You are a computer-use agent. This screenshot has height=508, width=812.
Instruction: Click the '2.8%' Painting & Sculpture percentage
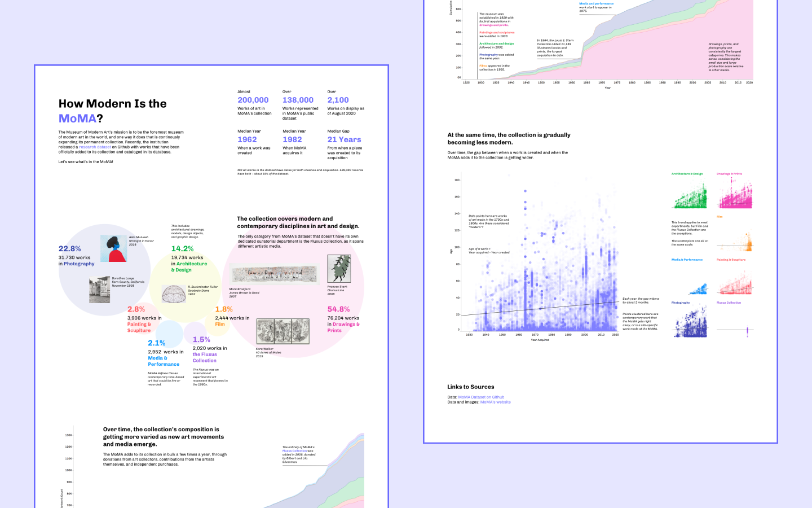136,309
